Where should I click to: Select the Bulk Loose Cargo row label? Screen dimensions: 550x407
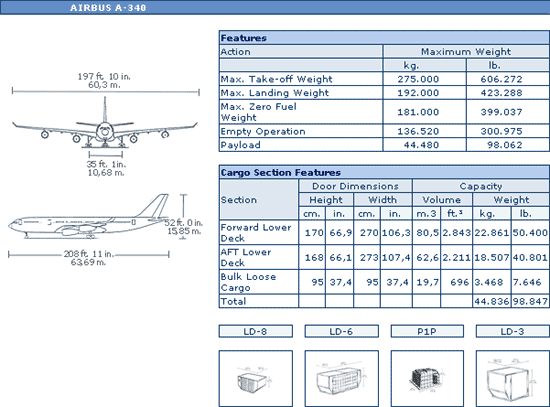[x=248, y=282]
